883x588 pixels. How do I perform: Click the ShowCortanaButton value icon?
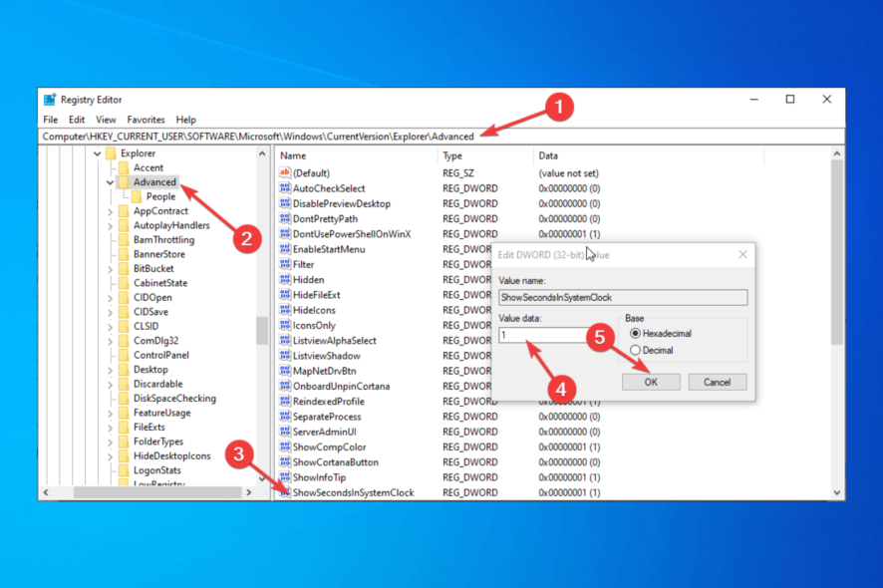pyautogui.click(x=285, y=461)
